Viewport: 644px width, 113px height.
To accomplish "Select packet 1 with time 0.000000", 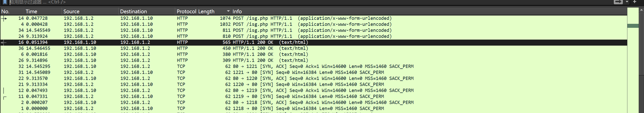I will click(x=314, y=108).
